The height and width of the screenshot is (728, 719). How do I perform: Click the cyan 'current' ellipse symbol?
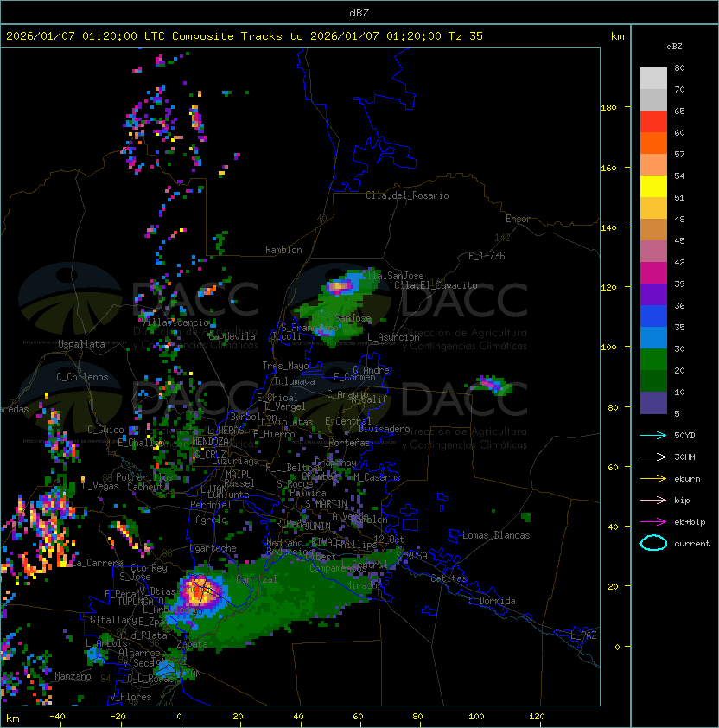(x=653, y=544)
